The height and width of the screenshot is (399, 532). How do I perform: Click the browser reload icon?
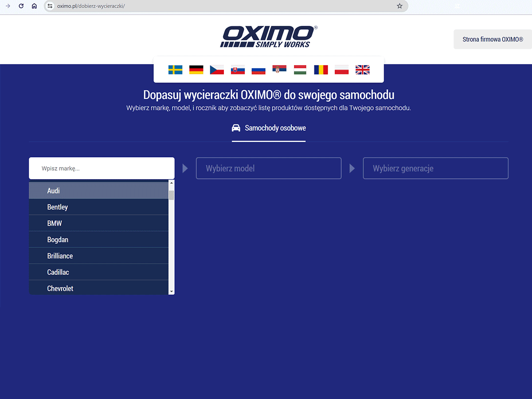pyautogui.click(x=21, y=6)
